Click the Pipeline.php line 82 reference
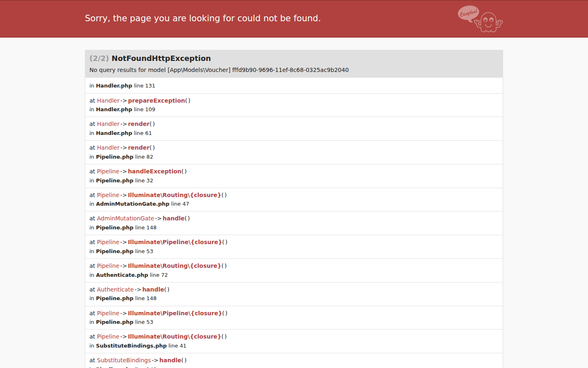The image size is (588, 368). tap(121, 157)
